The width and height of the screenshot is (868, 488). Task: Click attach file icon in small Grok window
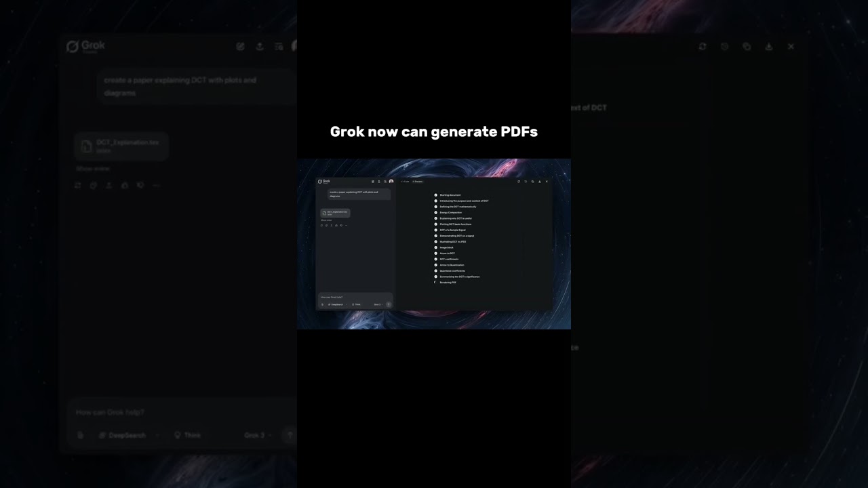tap(322, 304)
